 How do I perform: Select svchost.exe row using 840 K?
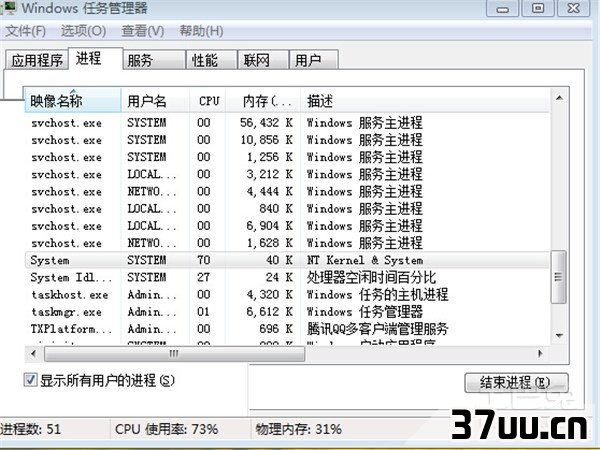point(287,209)
